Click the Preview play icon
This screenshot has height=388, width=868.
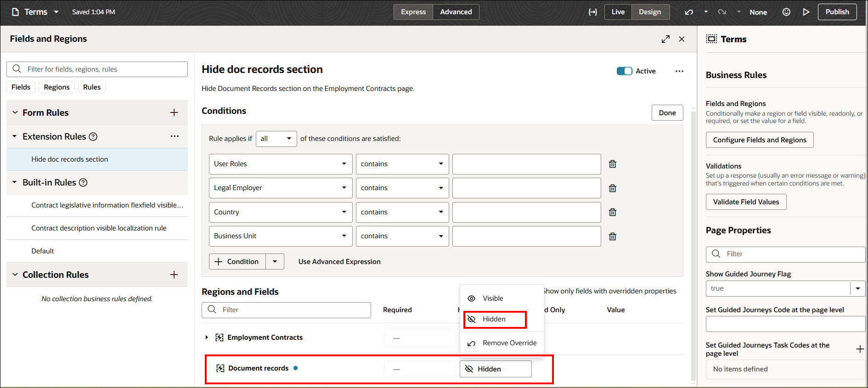(806, 12)
